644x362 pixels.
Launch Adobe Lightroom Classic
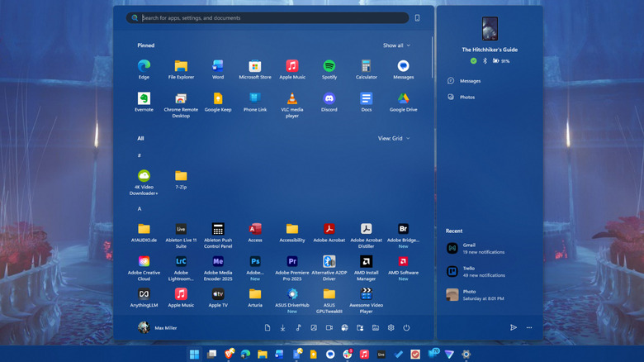(x=181, y=268)
